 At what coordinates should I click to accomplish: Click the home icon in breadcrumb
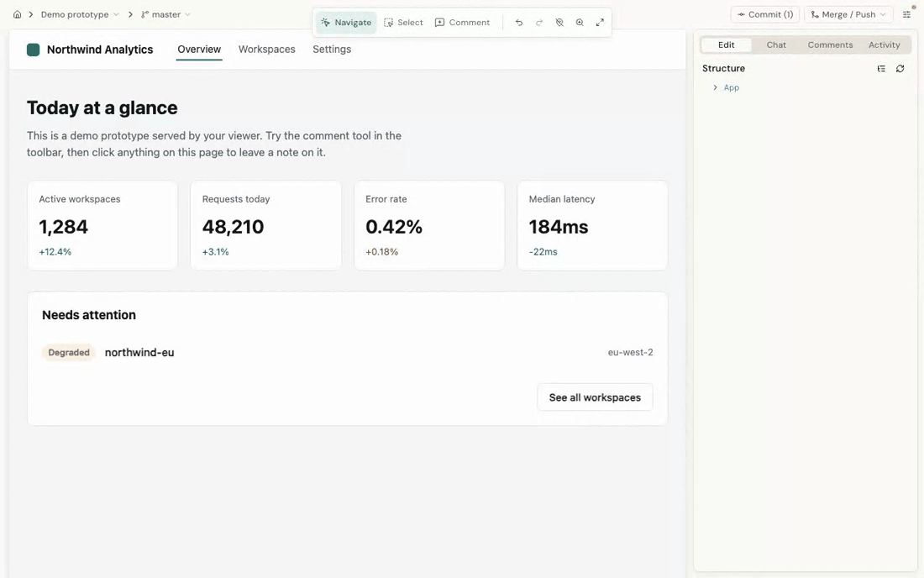[17, 15]
